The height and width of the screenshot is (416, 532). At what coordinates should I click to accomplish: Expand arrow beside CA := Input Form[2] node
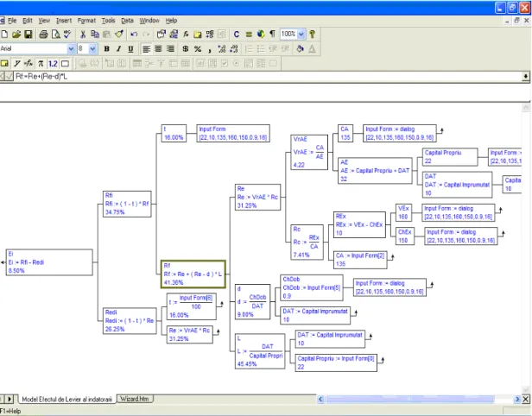click(392, 257)
